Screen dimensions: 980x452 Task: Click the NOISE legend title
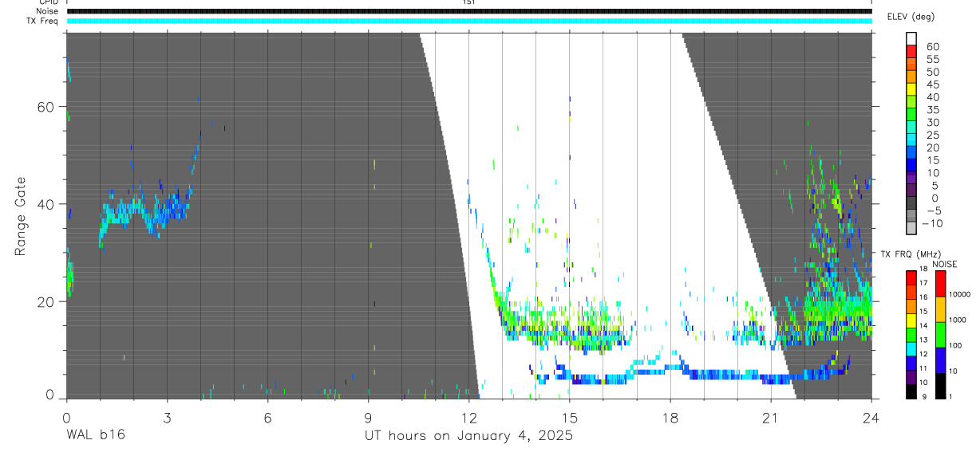tap(944, 265)
